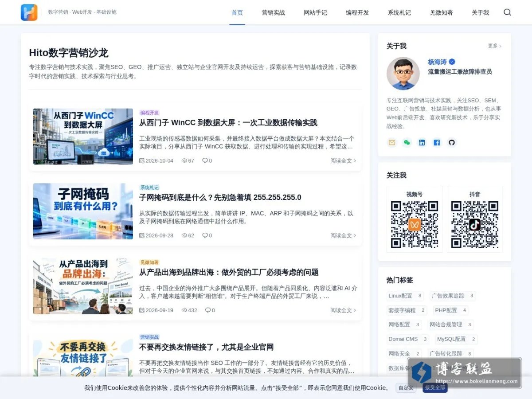The width and height of the screenshot is (532, 399).
Task: Click author name 杨海涛
Action: tap(437, 62)
